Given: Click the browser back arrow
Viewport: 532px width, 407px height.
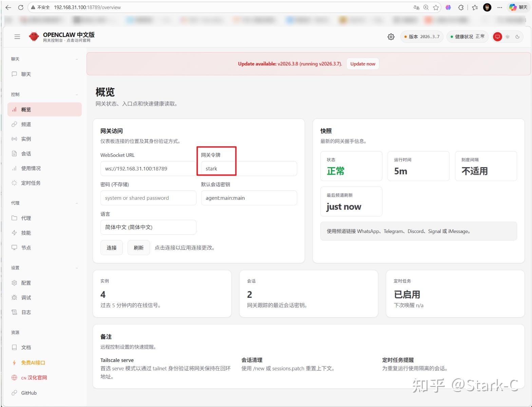Looking at the screenshot, I should 8,7.
